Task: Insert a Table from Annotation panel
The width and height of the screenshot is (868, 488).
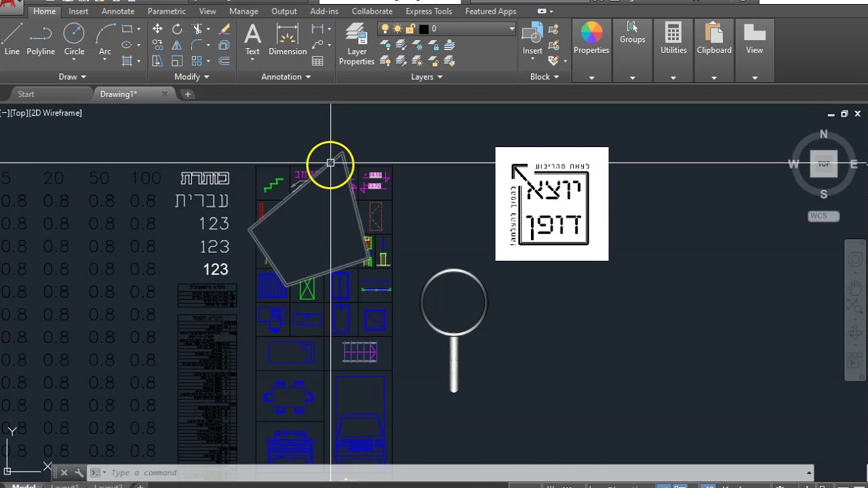Action: [x=317, y=61]
